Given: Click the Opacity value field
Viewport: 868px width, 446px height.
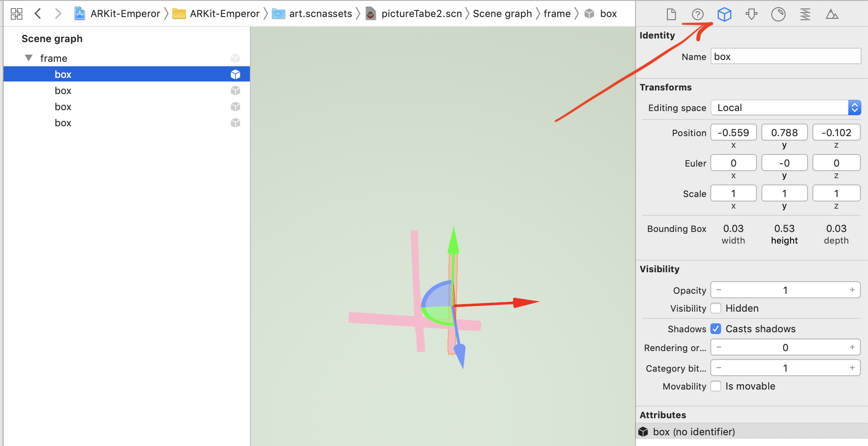Looking at the screenshot, I should [x=785, y=290].
